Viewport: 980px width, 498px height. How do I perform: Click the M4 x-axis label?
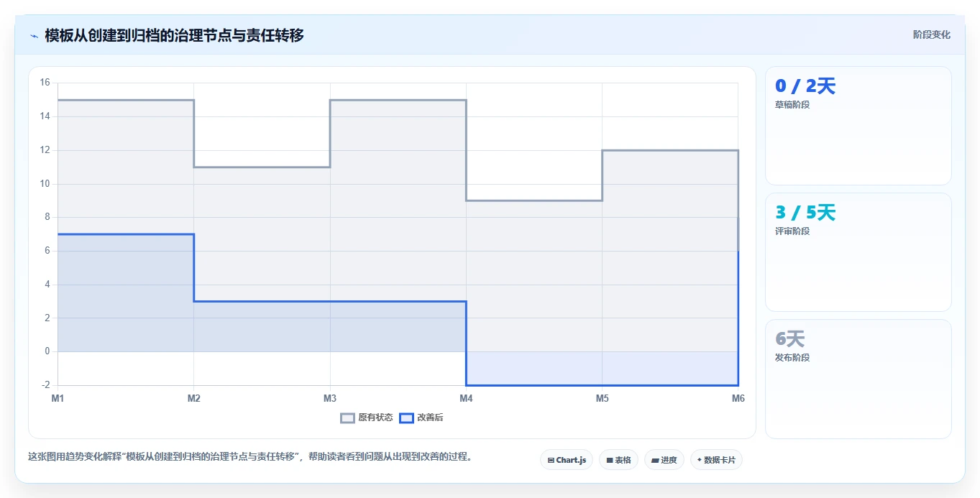tap(466, 398)
